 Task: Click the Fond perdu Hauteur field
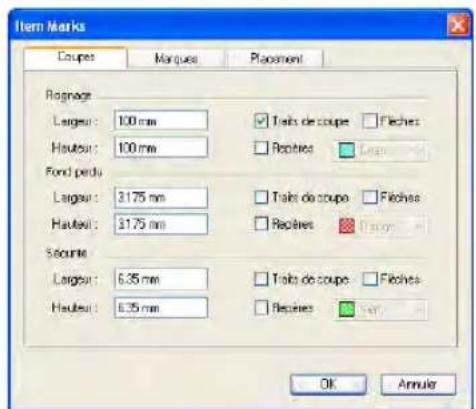point(161,224)
